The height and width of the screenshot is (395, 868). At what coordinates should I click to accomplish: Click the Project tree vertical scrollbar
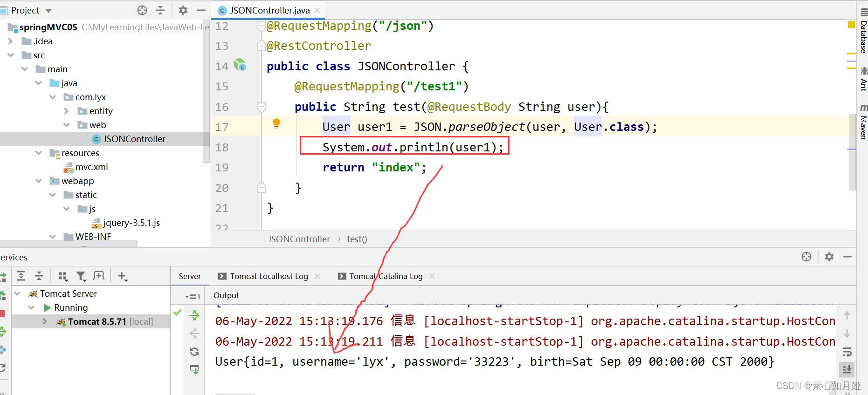(207, 91)
